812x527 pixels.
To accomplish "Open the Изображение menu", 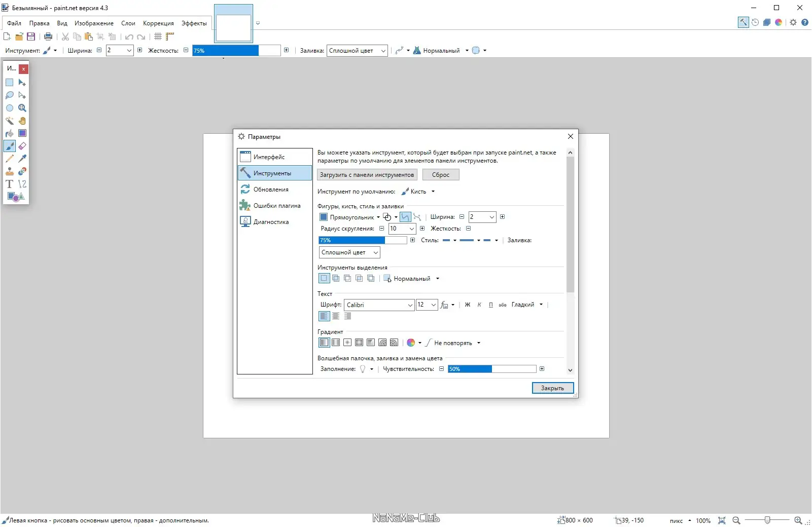I will click(x=94, y=23).
